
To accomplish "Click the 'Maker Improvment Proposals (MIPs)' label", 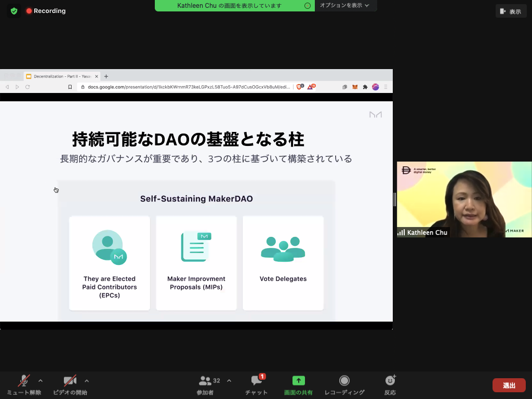I will click(x=196, y=283).
